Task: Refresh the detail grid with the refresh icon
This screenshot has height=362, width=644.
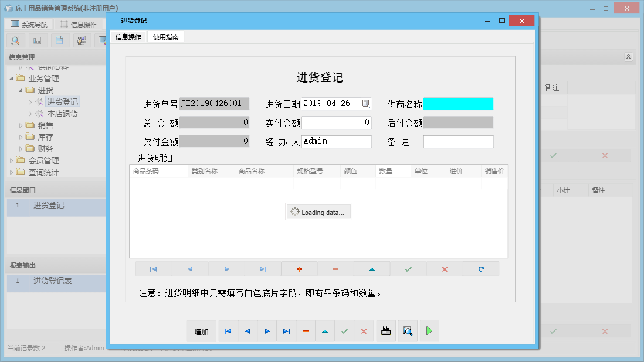Action: click(x=481, y=268)
